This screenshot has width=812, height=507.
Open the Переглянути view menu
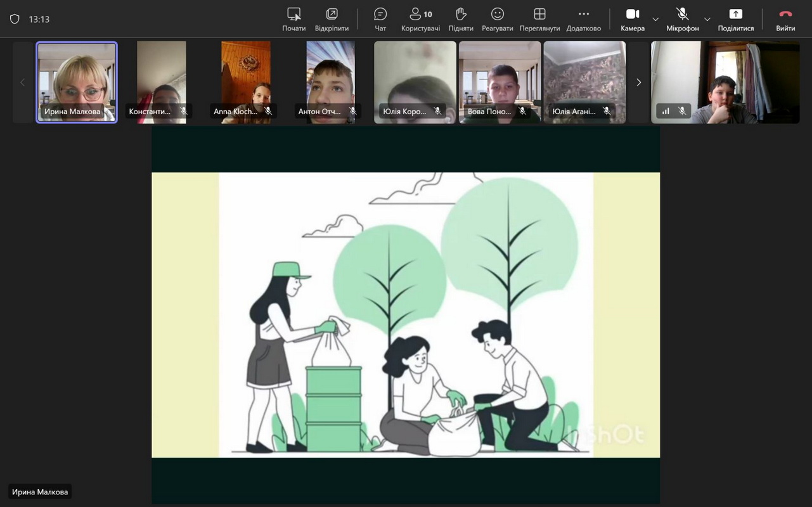coord(539,19)
